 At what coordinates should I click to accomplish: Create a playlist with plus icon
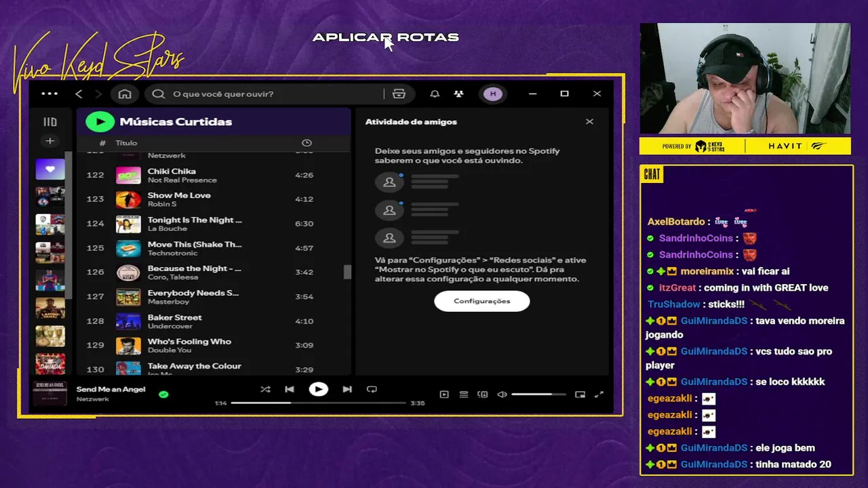[50, 141]
